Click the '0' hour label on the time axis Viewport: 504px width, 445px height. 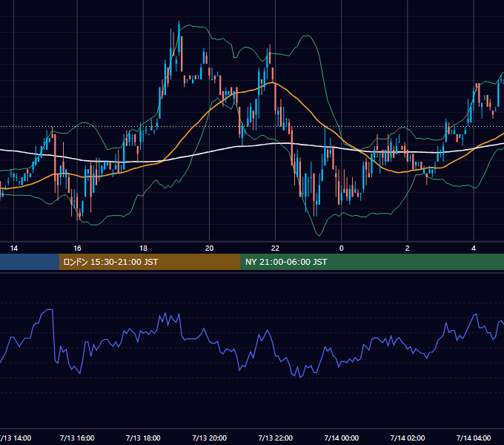342,248
